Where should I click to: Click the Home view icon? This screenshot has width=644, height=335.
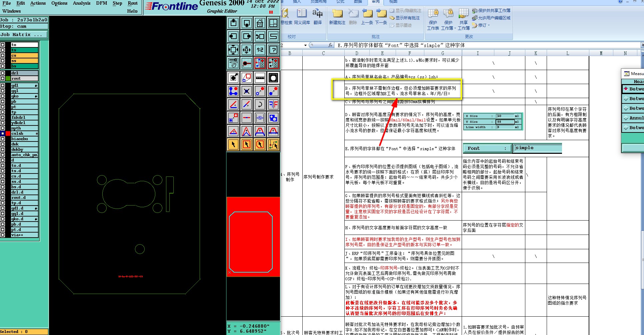pos(260,23)
